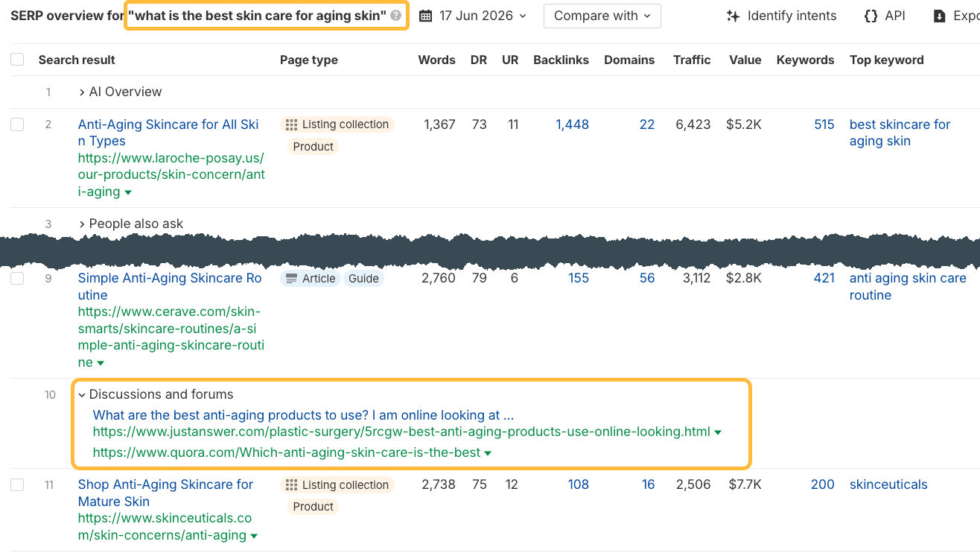Click top keyword best skincare for aging skin
Screen dimensions: 980x553
pyautogui.click(x=900, y=133)
